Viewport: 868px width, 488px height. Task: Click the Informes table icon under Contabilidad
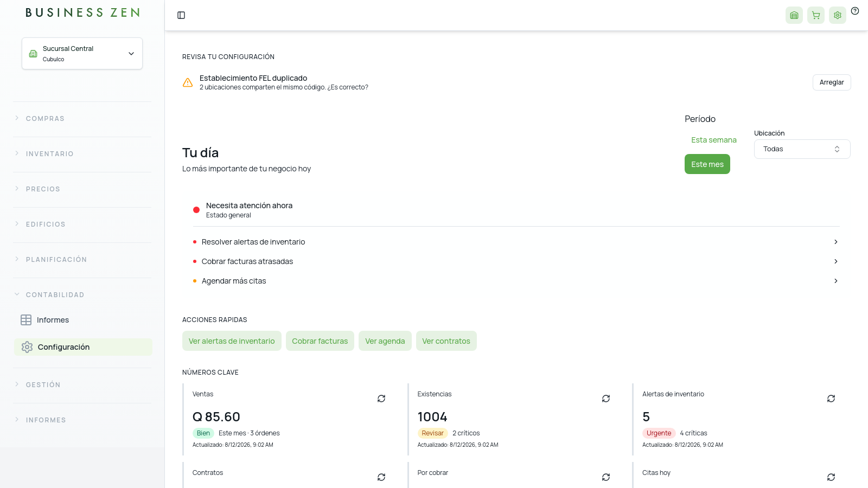coord(26,320)
